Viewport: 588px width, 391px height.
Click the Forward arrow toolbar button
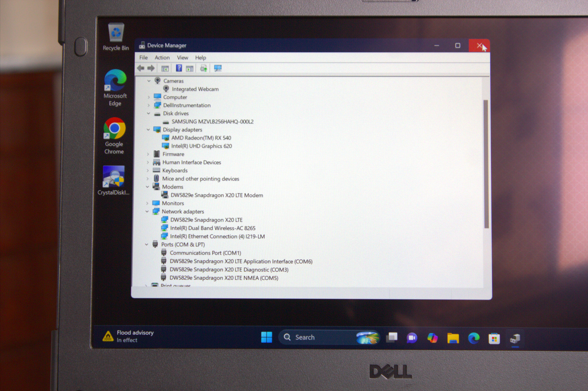(151, 68)
